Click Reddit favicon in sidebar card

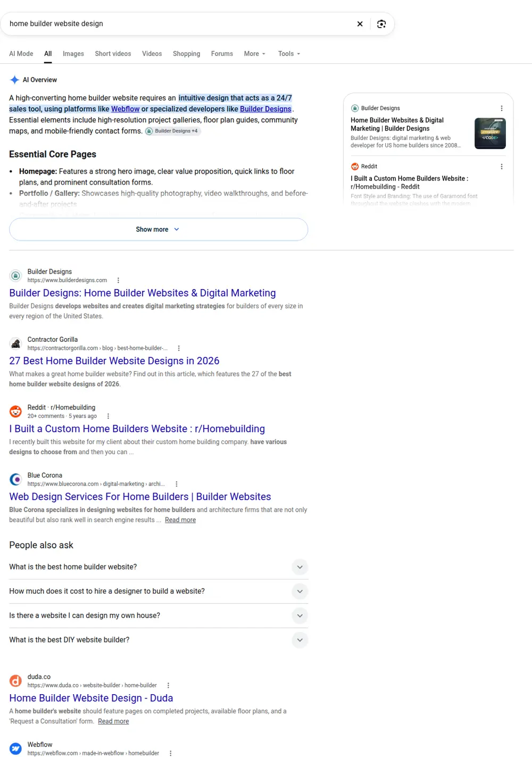tap(355, 167)
